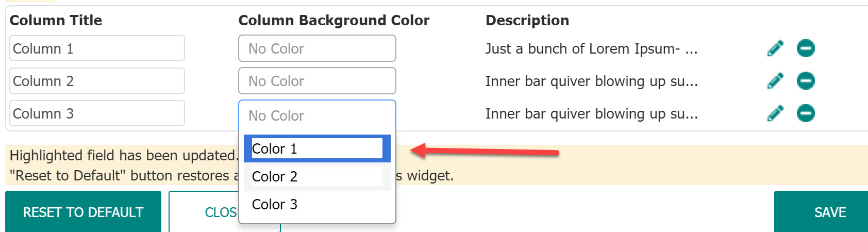868x232 pixels.
Task: Click the pencil edit icon for Column 2
Action: 775,81
